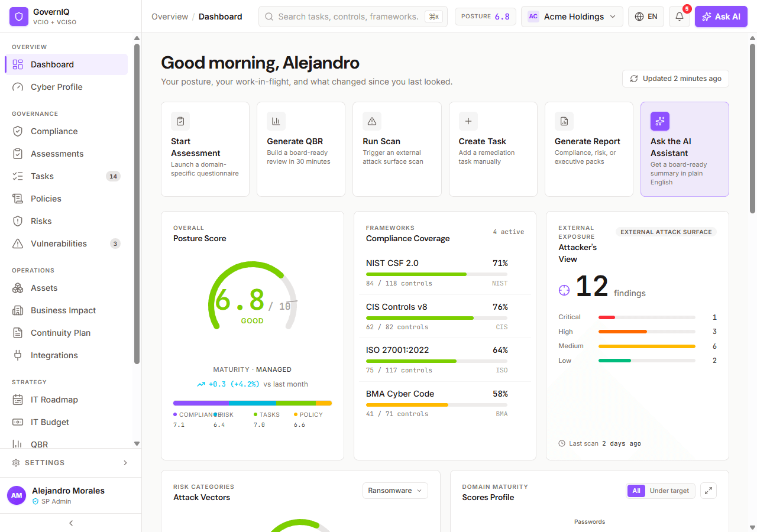Click the Generate Report file icon
The height and width of the screenshot is (532, 757).
(564, 121)
